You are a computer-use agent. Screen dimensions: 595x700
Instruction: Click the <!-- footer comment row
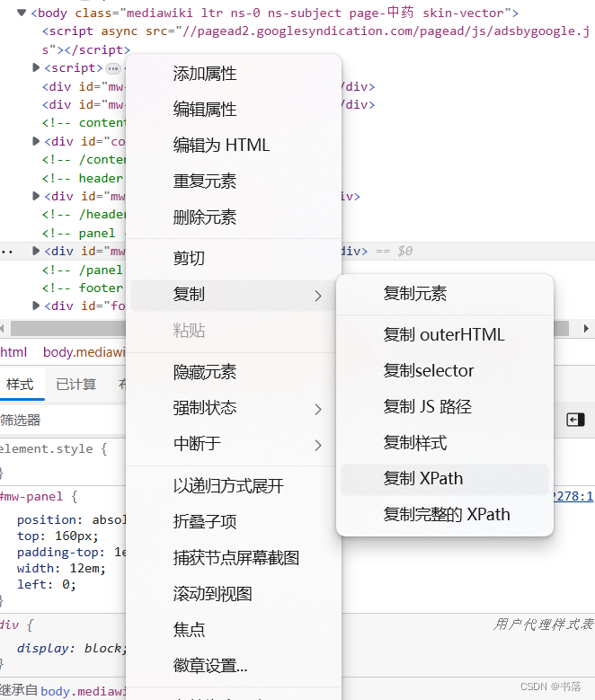83,288
